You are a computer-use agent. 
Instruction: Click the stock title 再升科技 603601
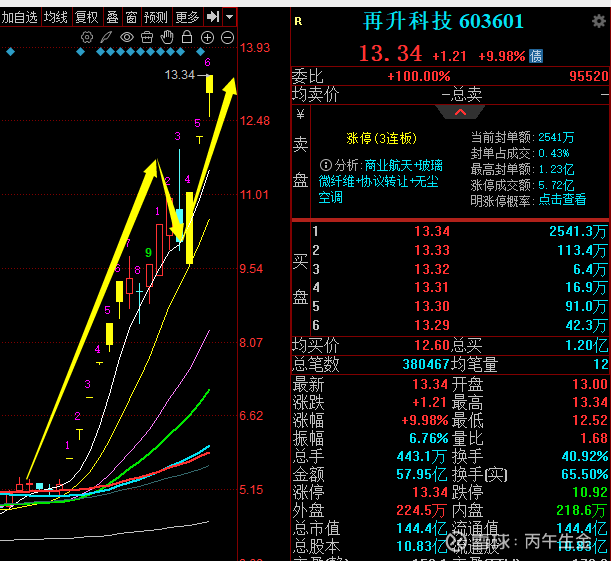pos(443,21)
